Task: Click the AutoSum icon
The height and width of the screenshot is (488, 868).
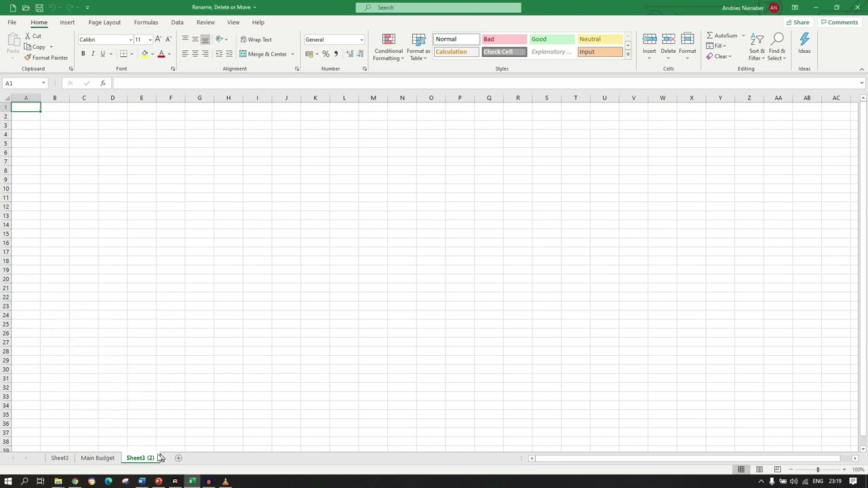Action: 710,35
